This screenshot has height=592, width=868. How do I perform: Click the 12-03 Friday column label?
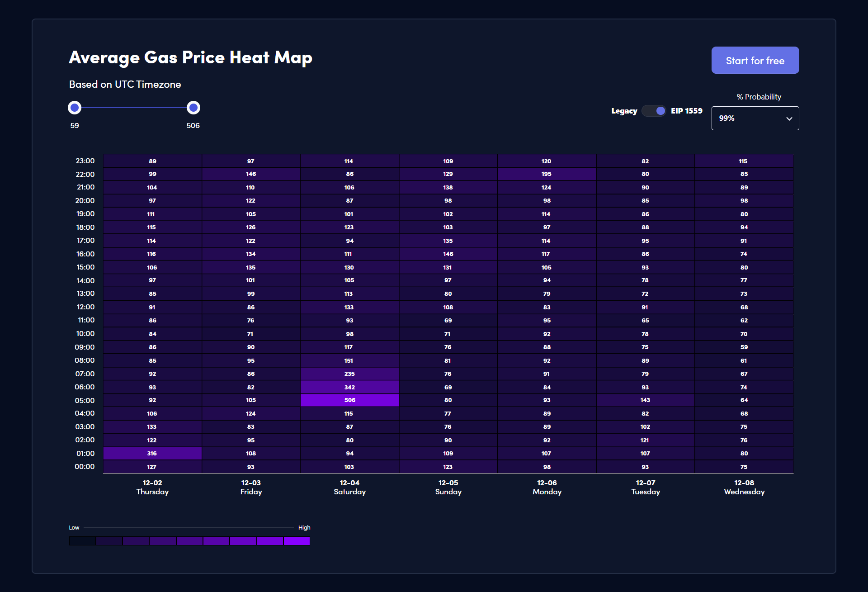[x=251, y=487]
